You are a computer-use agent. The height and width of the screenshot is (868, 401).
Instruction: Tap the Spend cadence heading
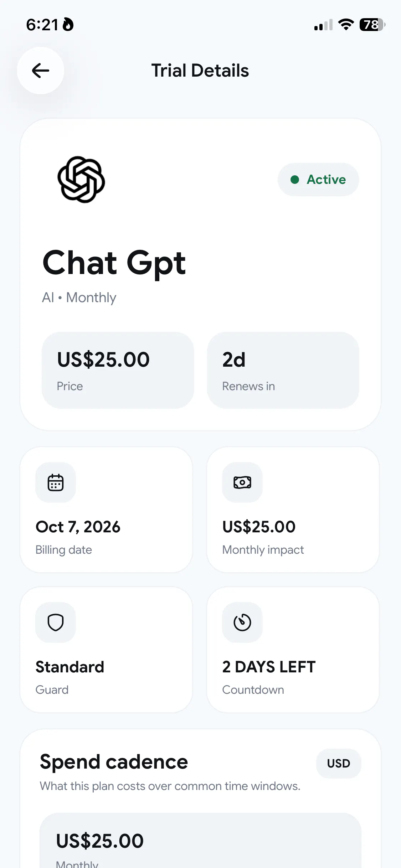pos(114,762)
